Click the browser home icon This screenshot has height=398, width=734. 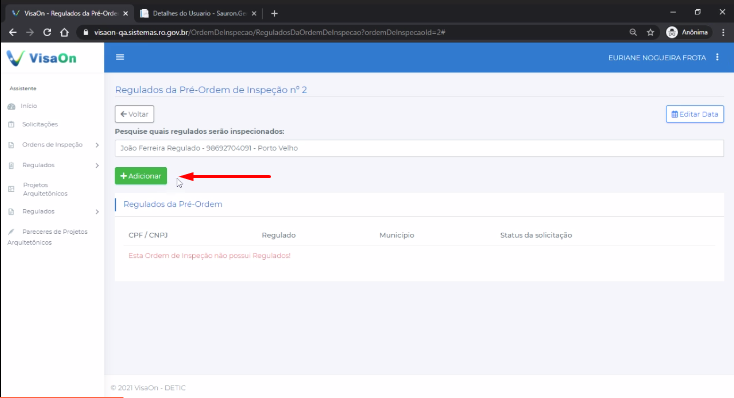[x=65, y=32]
